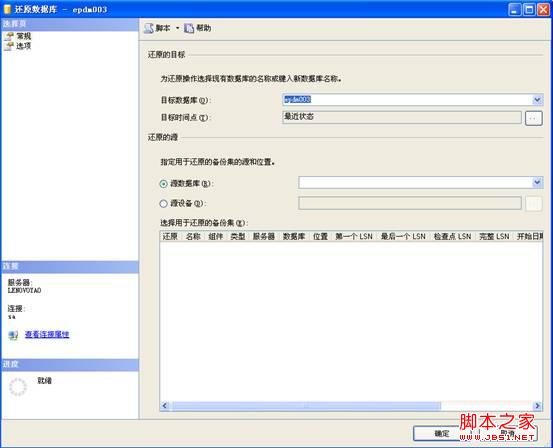Click the 检查点 LSN column header
This screenshot has height=448, width=553.
pyautogui.click(x=452, y=236)
